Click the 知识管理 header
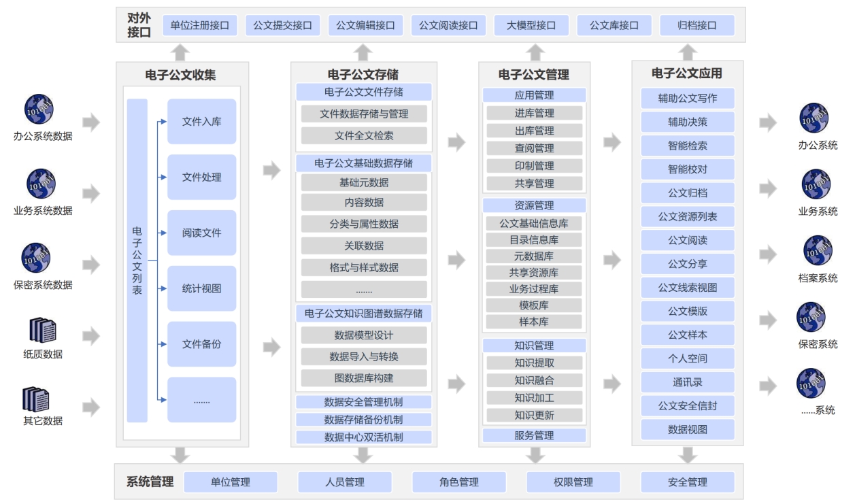This screenshot has height=504, width=855. click(x=535, y=346)
